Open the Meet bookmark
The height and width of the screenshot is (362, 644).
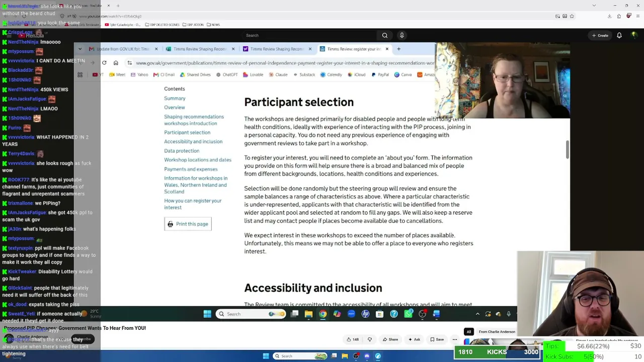click(117, 74)
